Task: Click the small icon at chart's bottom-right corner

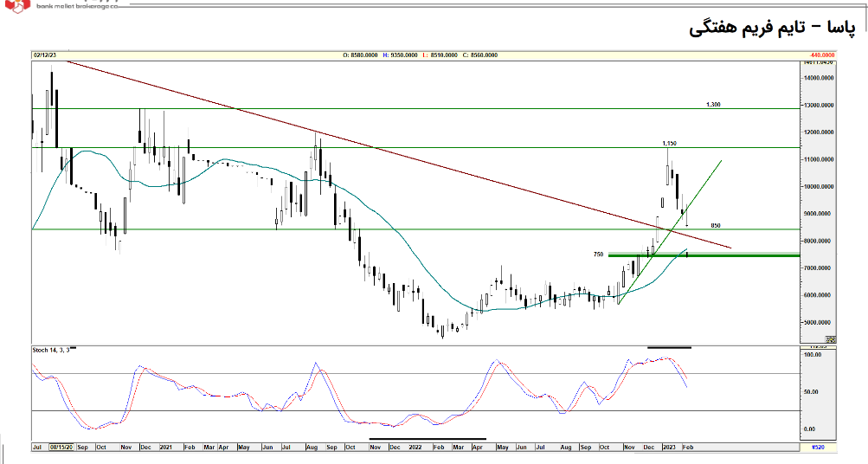Action: click(x=831, y=339)
